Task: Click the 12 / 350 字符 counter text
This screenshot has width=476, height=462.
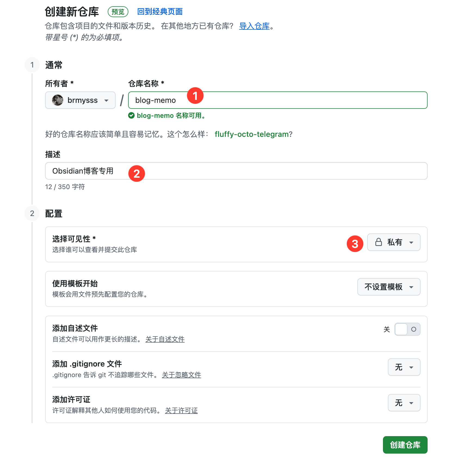Action: (x=65, y=187)
